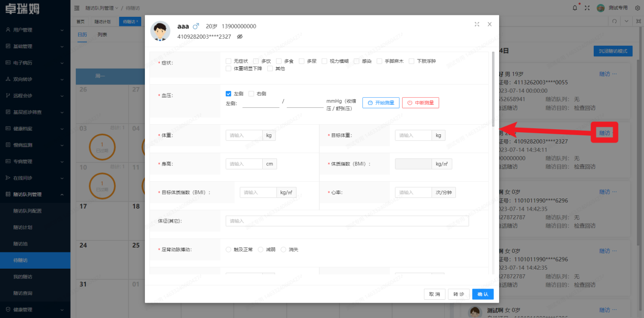
Task: Click 双向转诊 sidebar icon
Action: coord(8,79)
